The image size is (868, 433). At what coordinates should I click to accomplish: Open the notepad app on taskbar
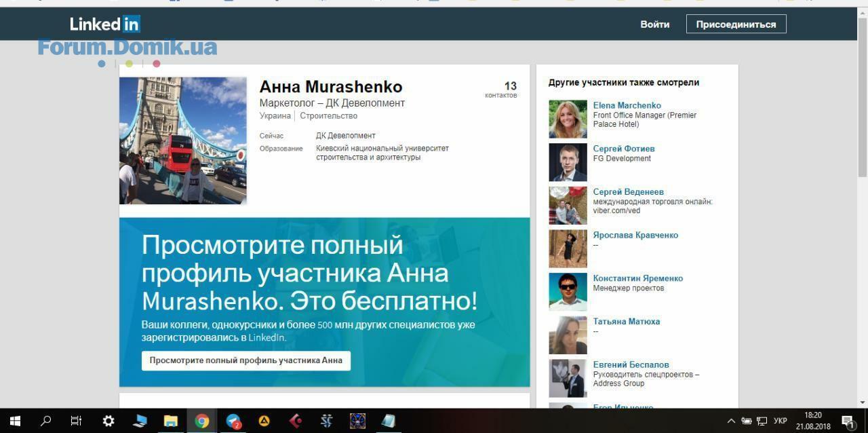pyautogui.click(x=389, y=421)
